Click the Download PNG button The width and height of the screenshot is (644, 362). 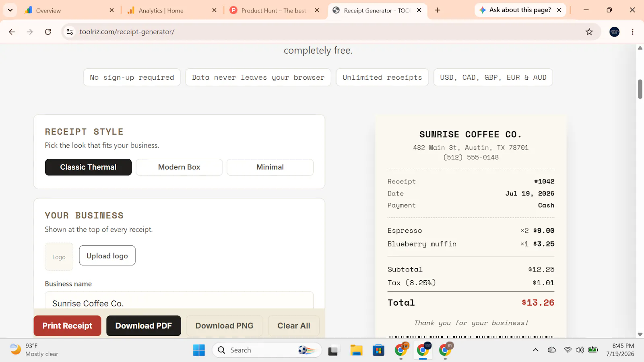pos(224,326)
